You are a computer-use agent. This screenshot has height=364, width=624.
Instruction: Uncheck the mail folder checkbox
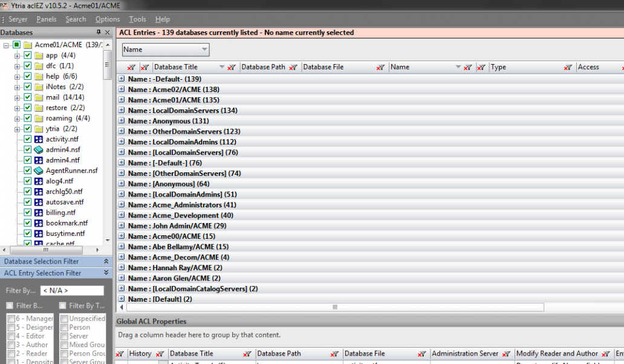(x=27, y=97)
